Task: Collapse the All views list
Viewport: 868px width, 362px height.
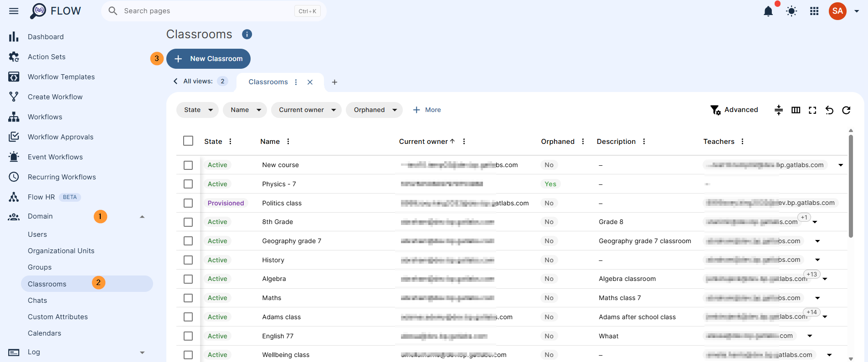Action: click(x=175, y=81)
